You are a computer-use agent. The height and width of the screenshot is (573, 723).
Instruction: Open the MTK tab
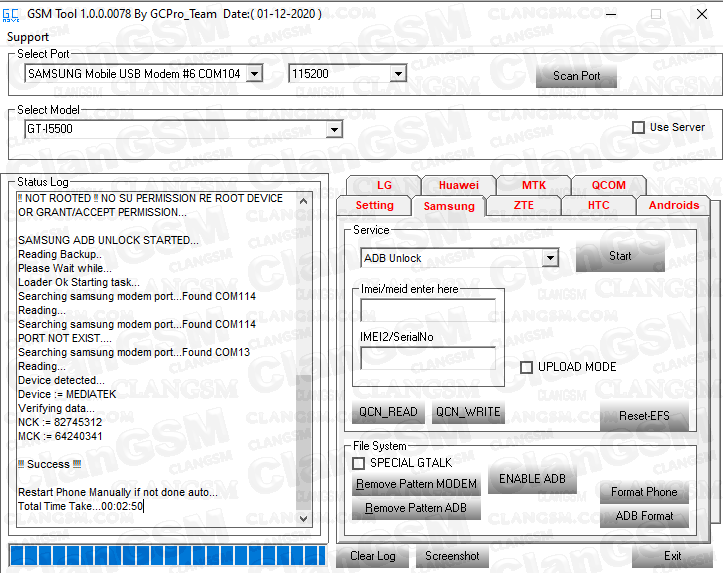[533, 185]
